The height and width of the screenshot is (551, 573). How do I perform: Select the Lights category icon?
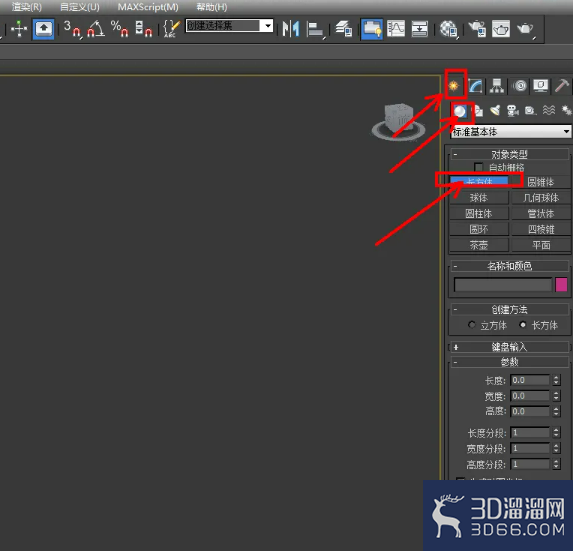pyautogui.click(x=495, y=111)
